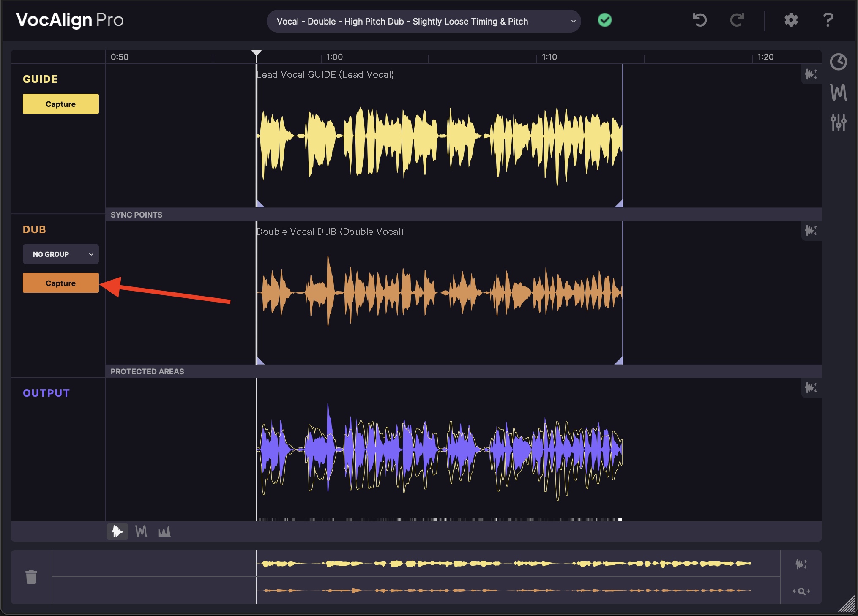Screen dimensions: 858x616
Task: Open settings gear icon
Action: (x=791, y=20)
